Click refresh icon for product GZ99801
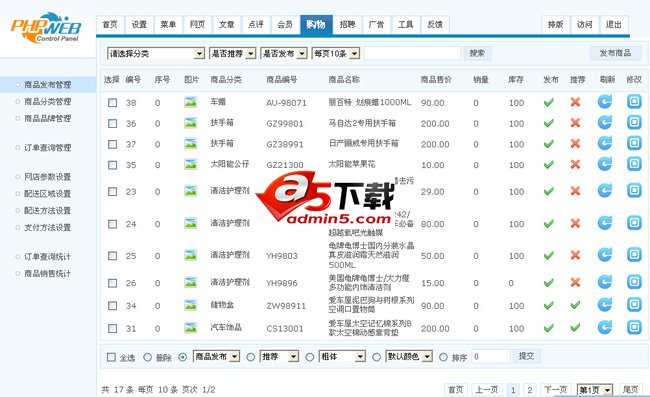 pos(605,122)
